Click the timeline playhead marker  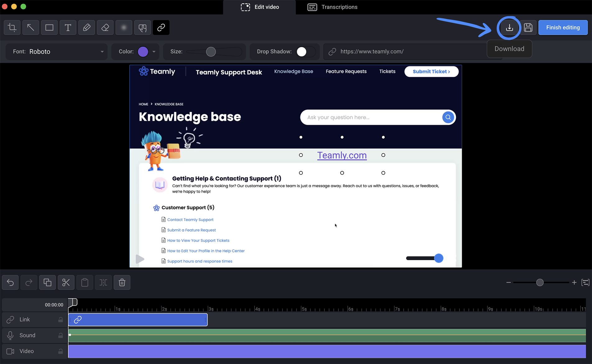[73, 302]
